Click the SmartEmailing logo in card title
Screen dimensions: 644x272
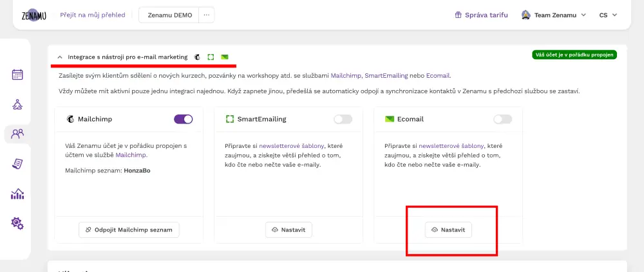point(230,119)
